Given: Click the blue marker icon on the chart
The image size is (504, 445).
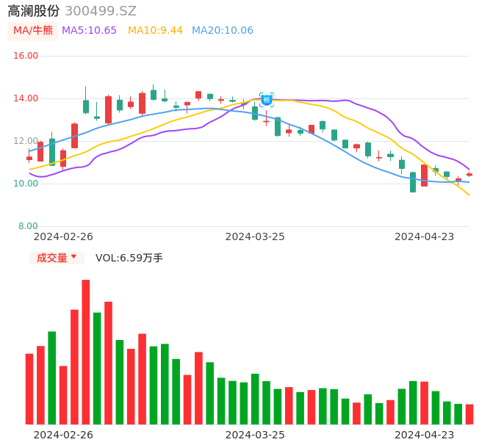Looking at the screenshot, I should tap(266, 99).
